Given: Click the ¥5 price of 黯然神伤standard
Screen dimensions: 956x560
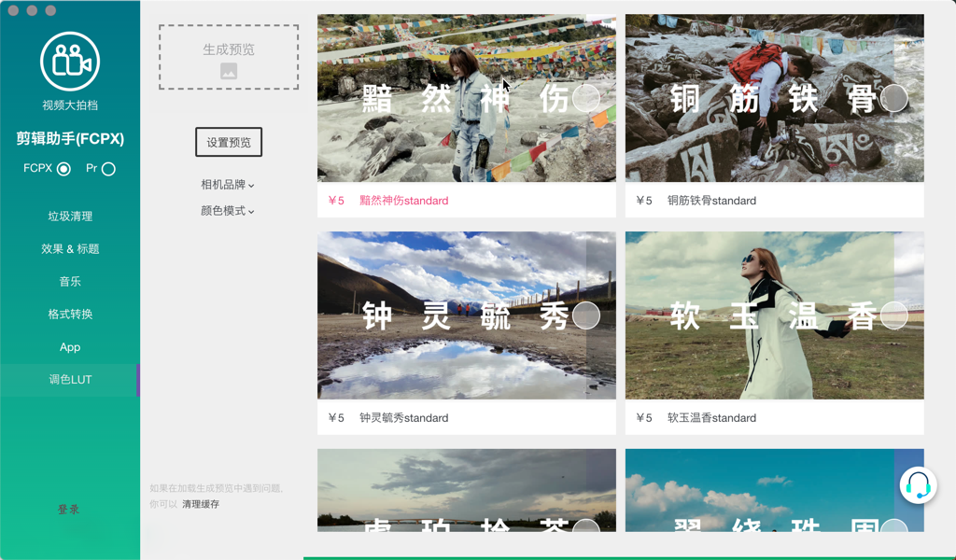Looking at the screenshot, I should (336, 201).
